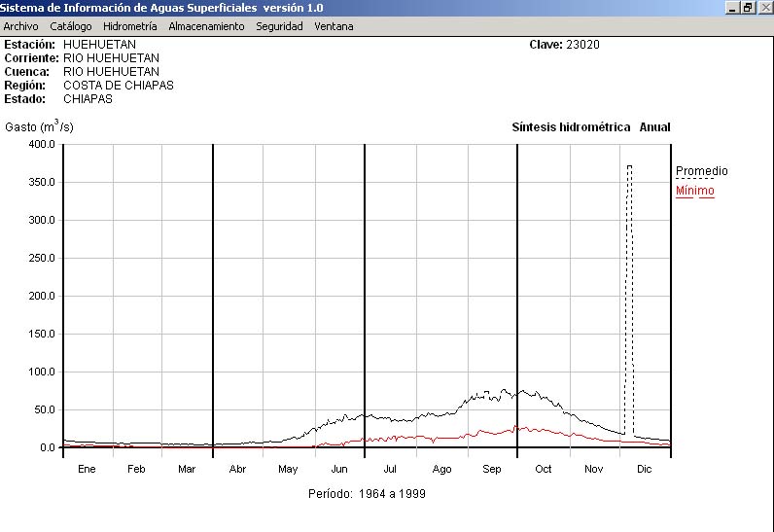Click the 400.0 value on the y-axis
The height and width of the screenshot is (532, 774).
click(x=41, y=145)
